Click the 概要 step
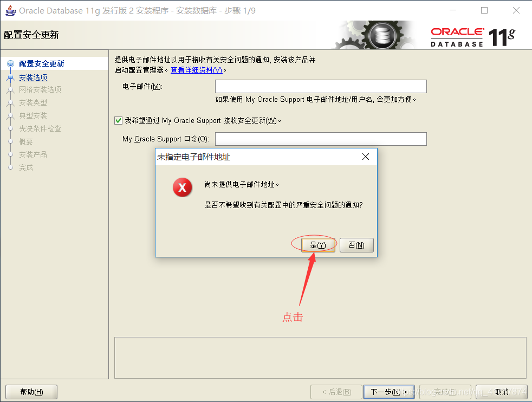 point(26,141)
